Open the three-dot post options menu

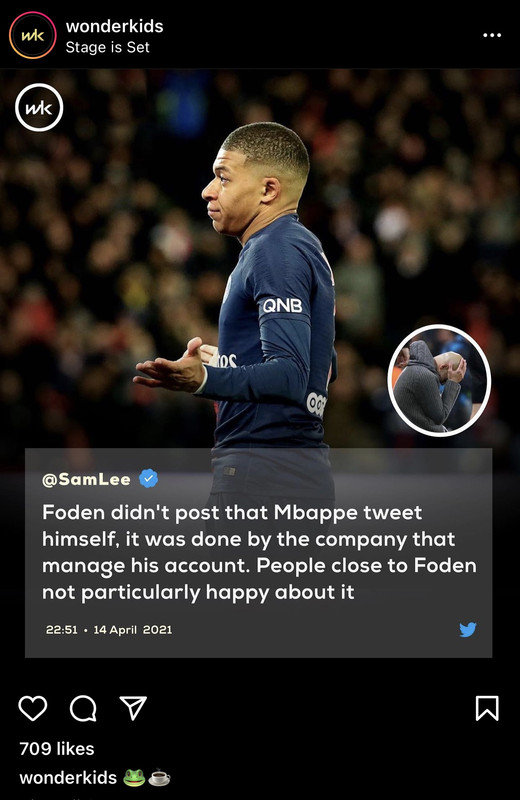point(492,35)
